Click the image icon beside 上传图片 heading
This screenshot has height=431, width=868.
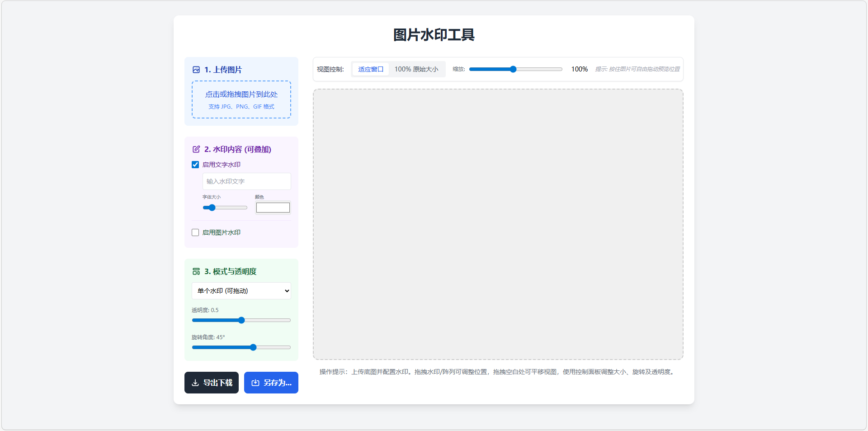196,69
